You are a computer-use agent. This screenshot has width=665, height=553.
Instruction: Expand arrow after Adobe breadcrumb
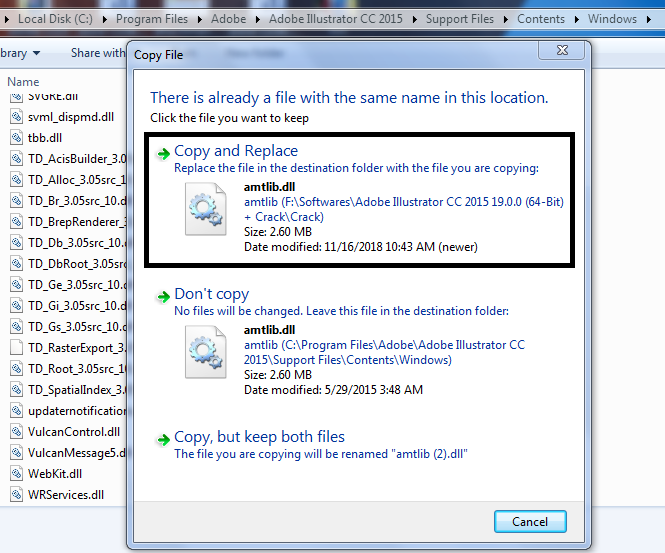(x=258, y=20)
